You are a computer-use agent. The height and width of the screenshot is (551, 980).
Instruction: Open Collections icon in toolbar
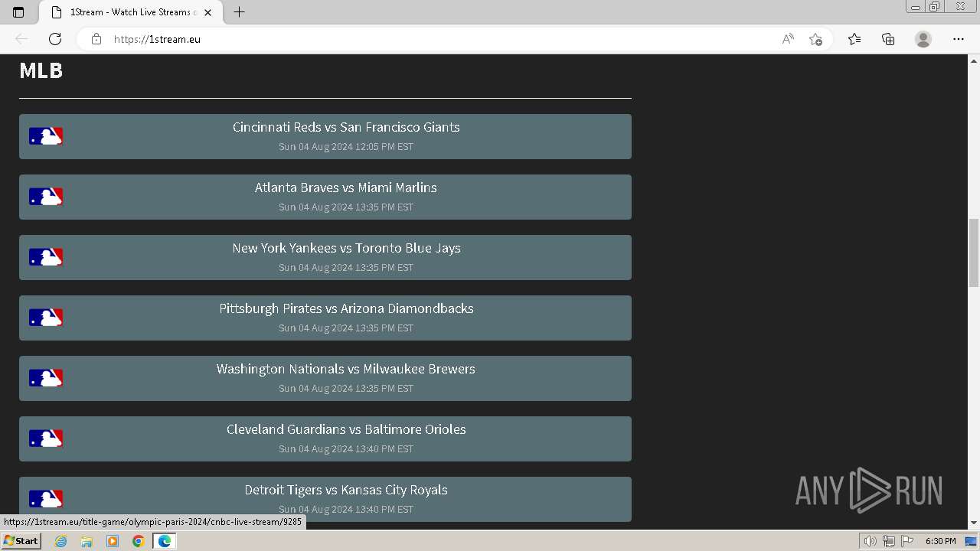click(x=888, y=39)
